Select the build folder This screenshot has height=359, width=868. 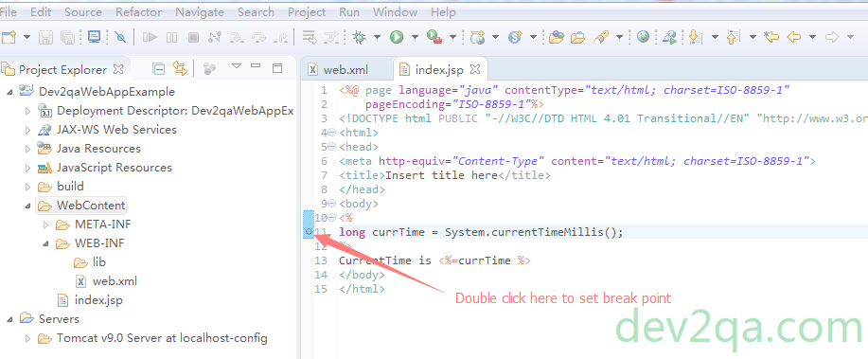click(x=70, y=187)
